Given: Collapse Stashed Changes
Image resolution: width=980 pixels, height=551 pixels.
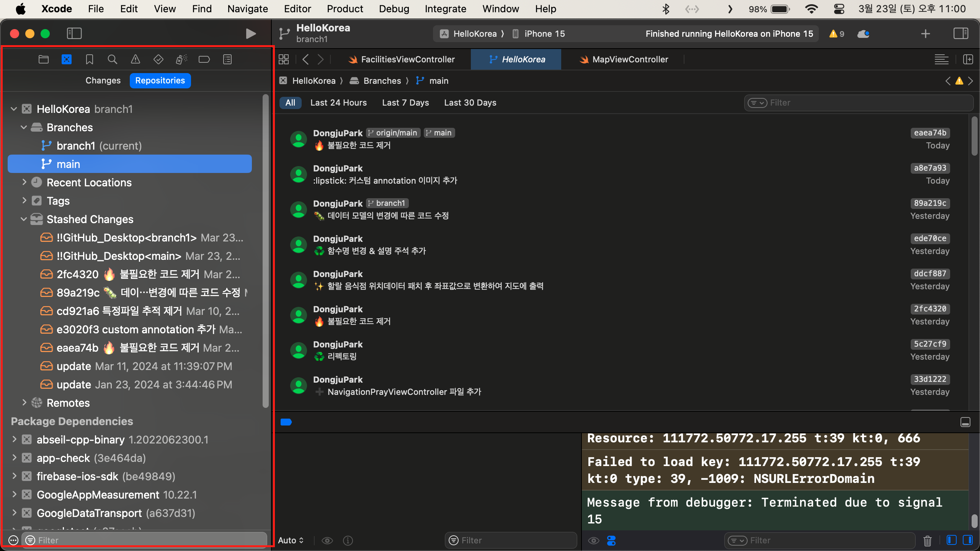Looking at the screenshot, I should pos(24,219).
